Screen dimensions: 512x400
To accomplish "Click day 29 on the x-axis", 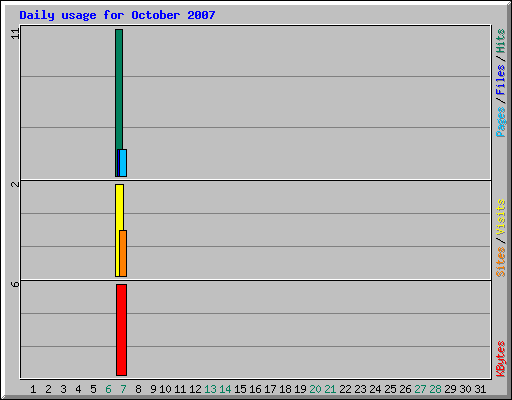I will pyautogui.click(x=450, y=389).
